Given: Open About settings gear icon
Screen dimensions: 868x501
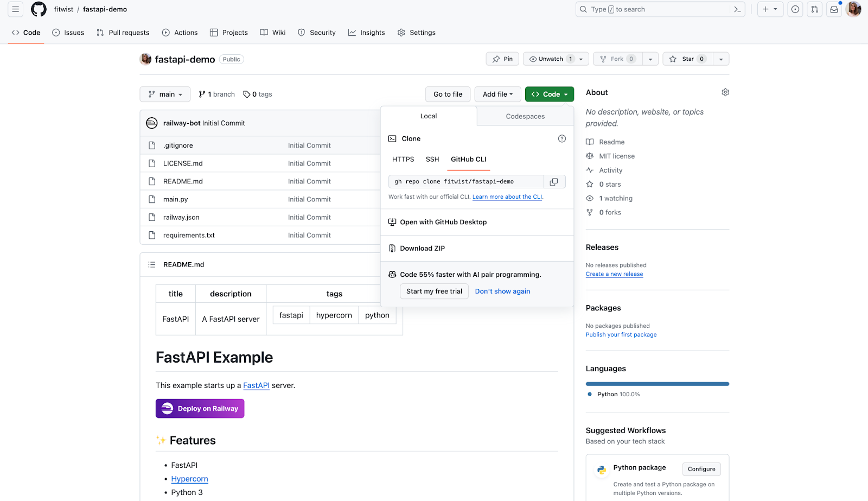Looking at the screenshot, I should [725, 92].
